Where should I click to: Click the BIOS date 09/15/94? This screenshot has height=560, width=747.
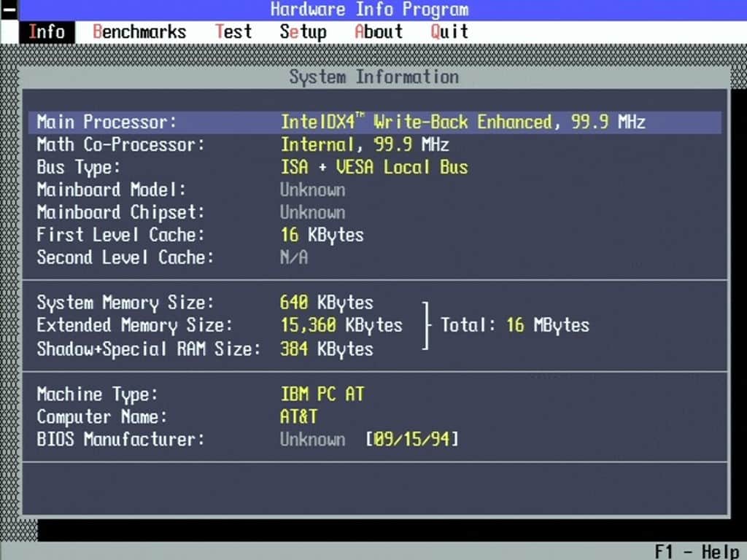(412, 439)
